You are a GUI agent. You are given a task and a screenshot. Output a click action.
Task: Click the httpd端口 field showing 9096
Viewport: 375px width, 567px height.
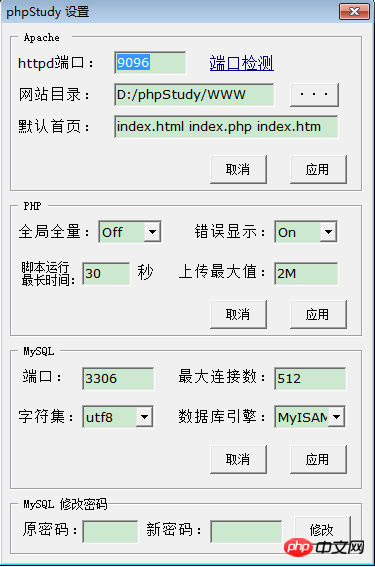click(x=150, y=63)
